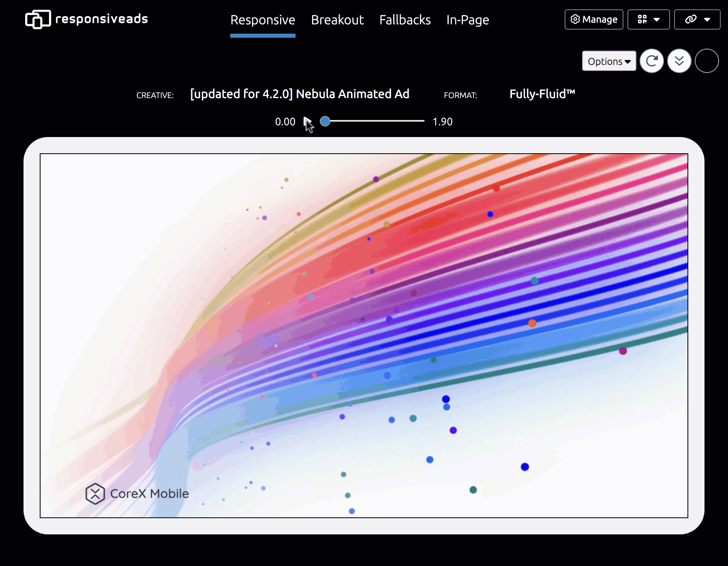Screen dimensions: 728x566
Task: Click the Fully-Fluid format name
Action: pyautogui.click(x=542, y=94)
